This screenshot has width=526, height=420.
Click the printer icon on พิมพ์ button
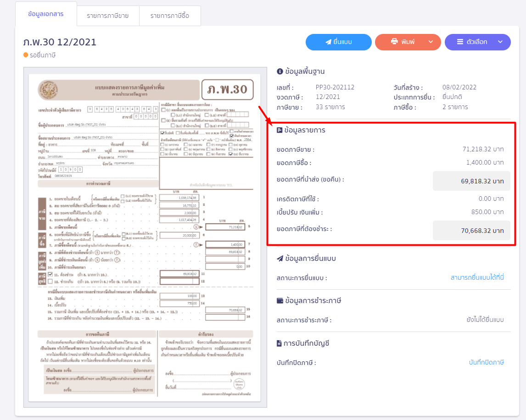click(x=394, y=42)
